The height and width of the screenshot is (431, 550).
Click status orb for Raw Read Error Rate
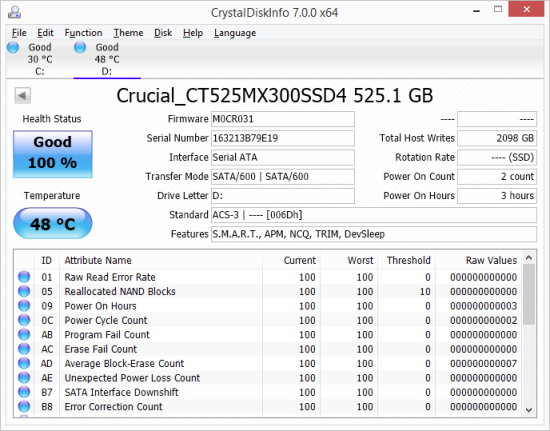point(24,277)
